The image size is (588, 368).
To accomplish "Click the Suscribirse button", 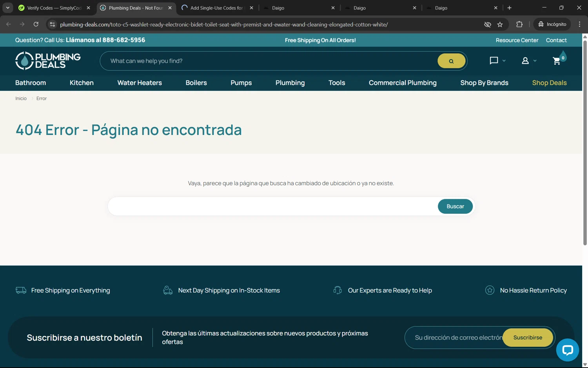I will click(x=528, y=337).
